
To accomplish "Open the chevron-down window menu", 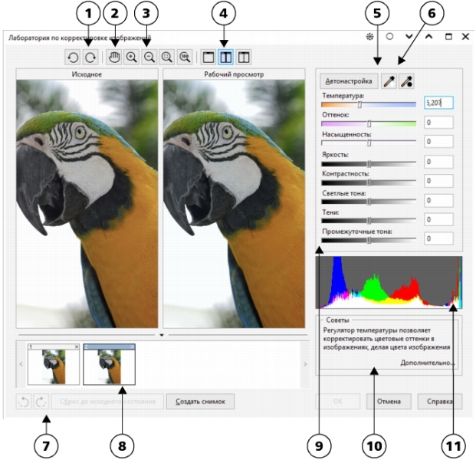I will pyautogui.click(x=409, y=36).
